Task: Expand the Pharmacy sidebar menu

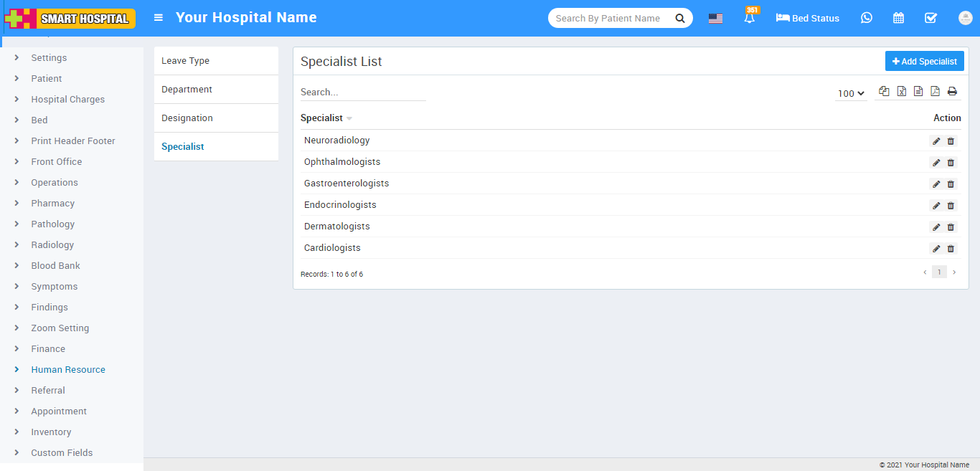Action: point(52,204)
